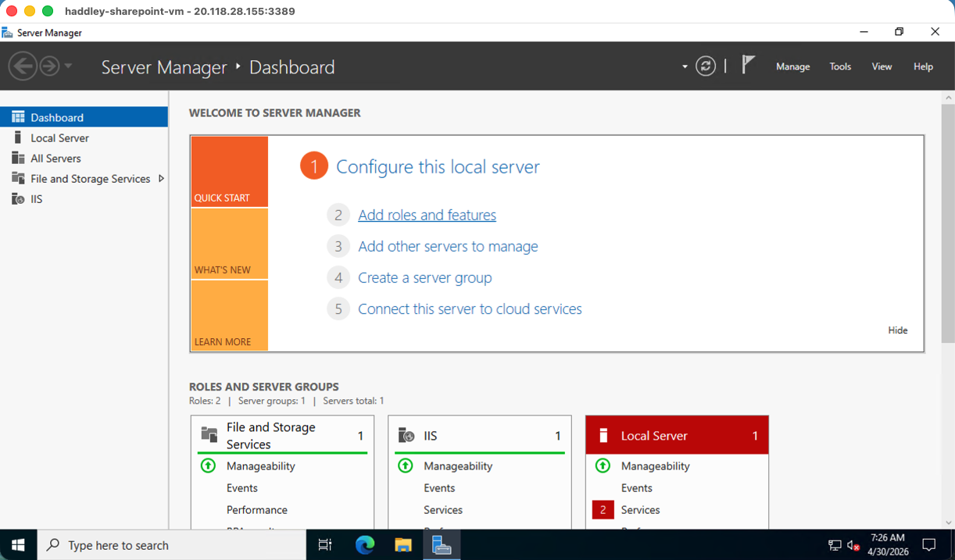Open the View menu
Image resolution: width=955 pixels, height=560 pixels.
882,66
